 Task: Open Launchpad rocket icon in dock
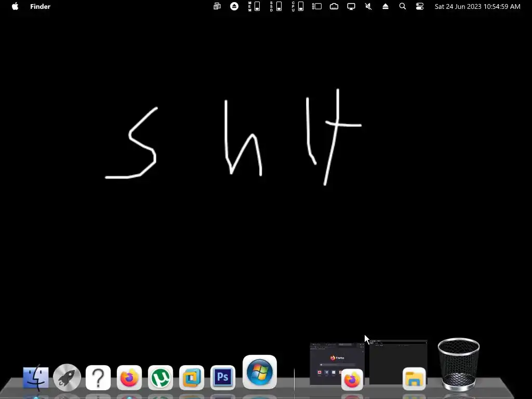point(67,377)
